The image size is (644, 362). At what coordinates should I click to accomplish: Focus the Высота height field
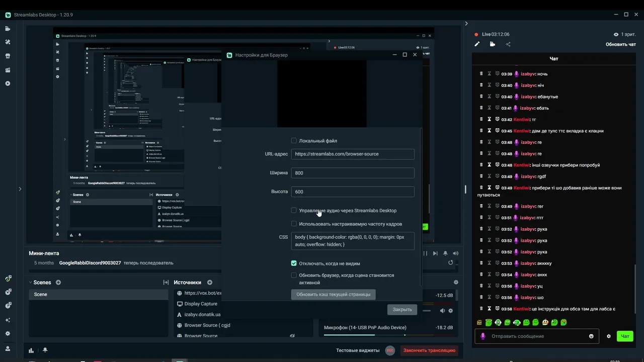(352, 192)
